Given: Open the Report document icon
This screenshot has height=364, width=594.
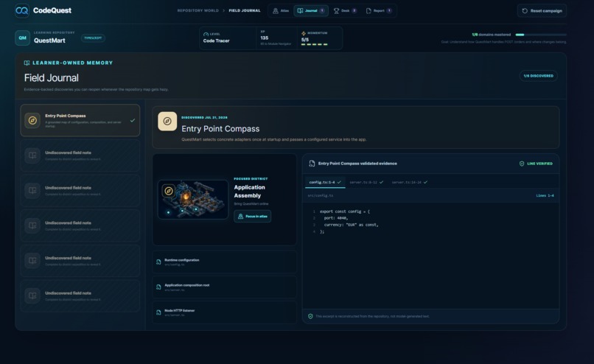Looking at the screenshot, I should coord(368,10).
